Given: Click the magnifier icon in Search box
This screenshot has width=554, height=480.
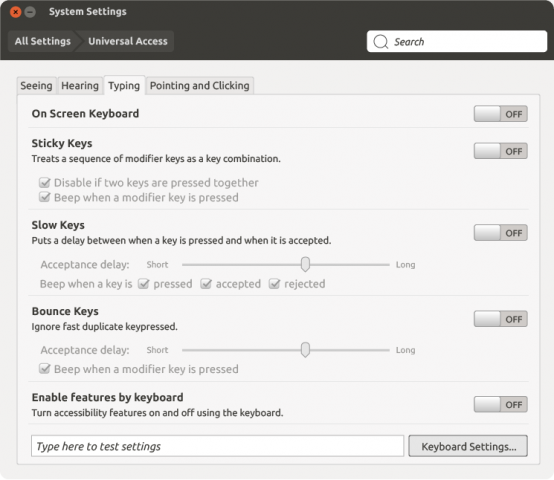Looking at the screenshot, I should (381, 42).
